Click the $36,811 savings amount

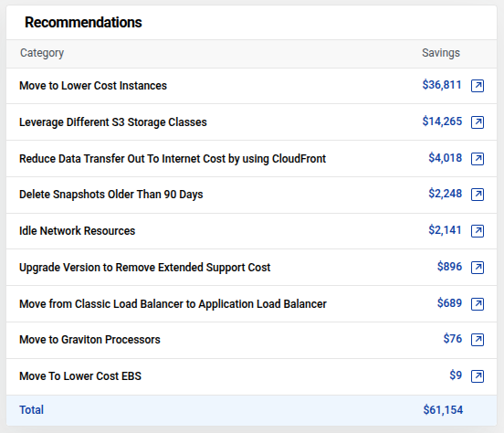click(442, 85)
